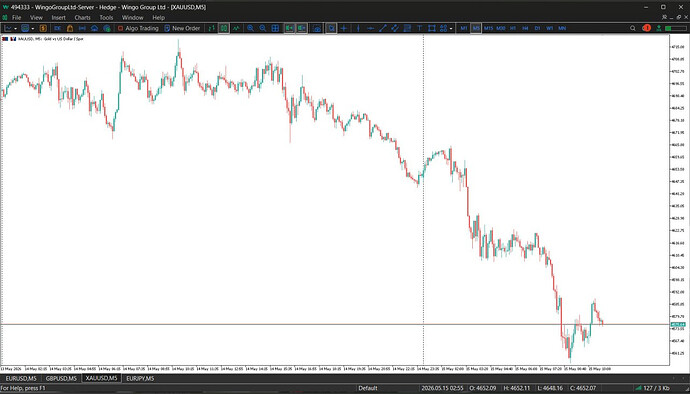Click the new chart icon
690x394 pixels.
click(x=8, y=28)
